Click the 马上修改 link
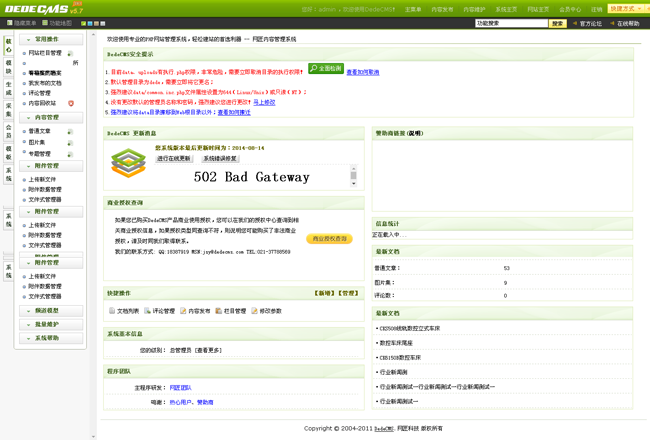This screenshot has height=440, width=650. pos(264,102)
